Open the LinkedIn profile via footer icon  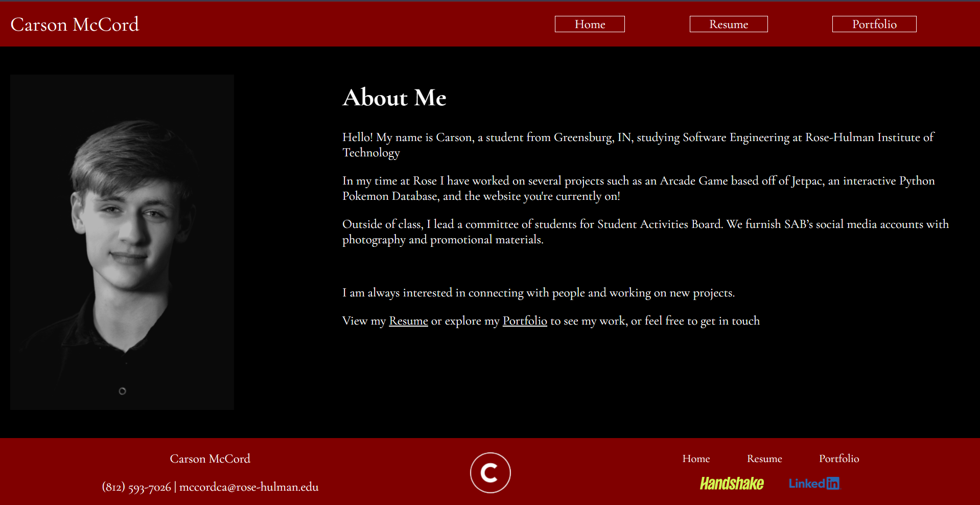pyautogui.click(x=814, y=484)
